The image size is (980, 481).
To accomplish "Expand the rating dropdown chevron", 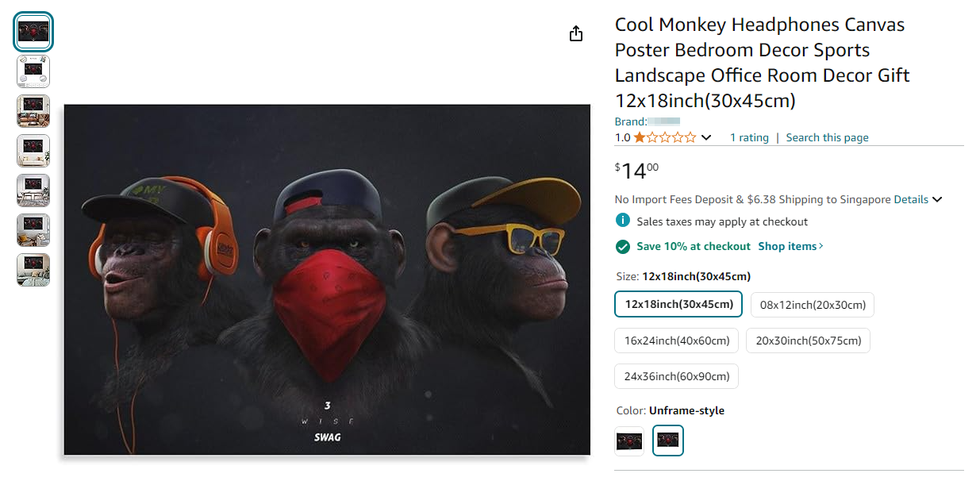I will click(706, 137).
